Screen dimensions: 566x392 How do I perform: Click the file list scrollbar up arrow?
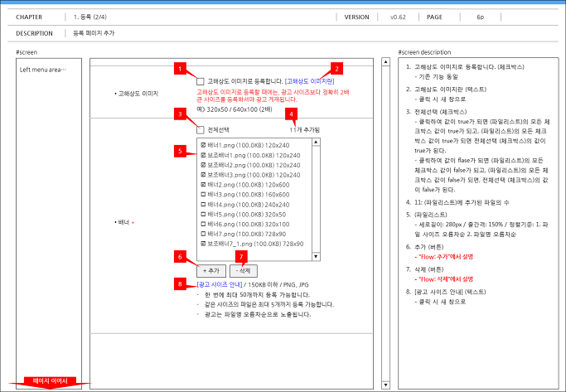pyautogui.click(x=316, y=142)
